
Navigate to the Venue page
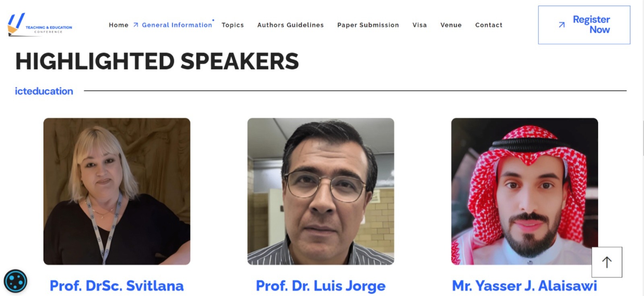click(451, 25)
